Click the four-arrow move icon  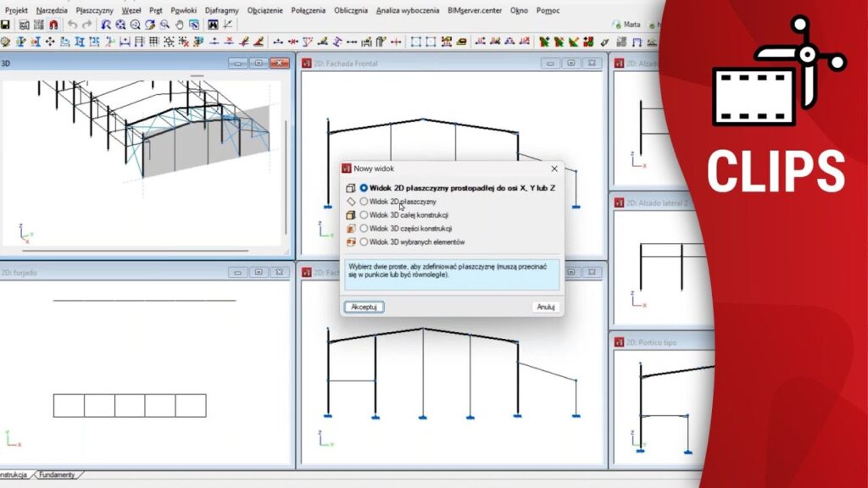[50, 41]
